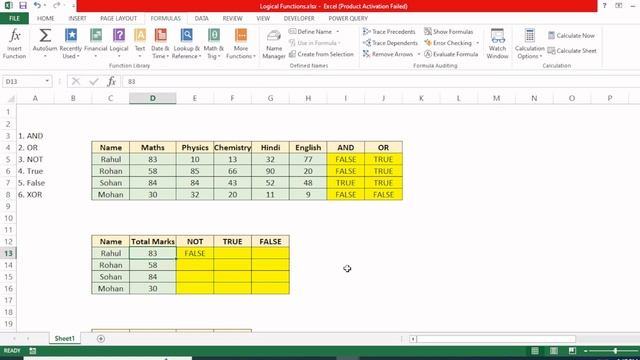Click Calculate Now
Viewport: 640px width, 360px height.
point(571,36)
